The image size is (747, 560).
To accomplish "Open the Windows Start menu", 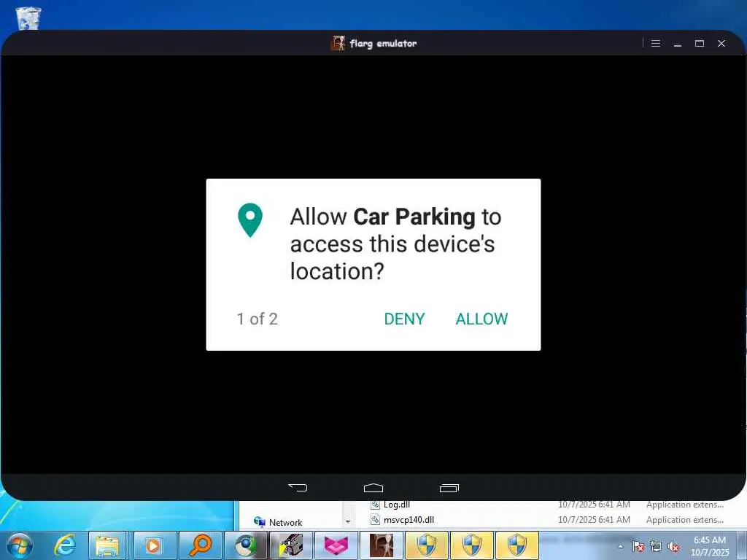I will pos(20,545).
